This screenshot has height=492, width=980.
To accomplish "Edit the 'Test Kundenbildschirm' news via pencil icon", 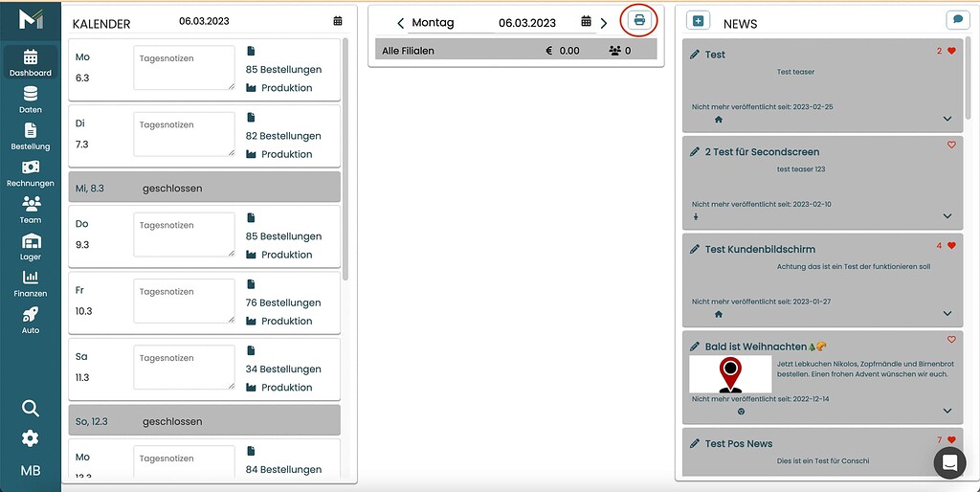I will point(695,249).
